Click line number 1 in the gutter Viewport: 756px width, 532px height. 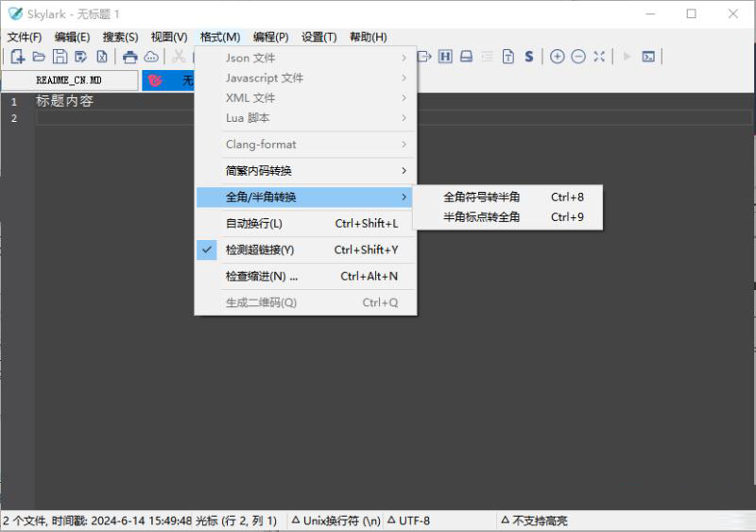tap(14, 102)
